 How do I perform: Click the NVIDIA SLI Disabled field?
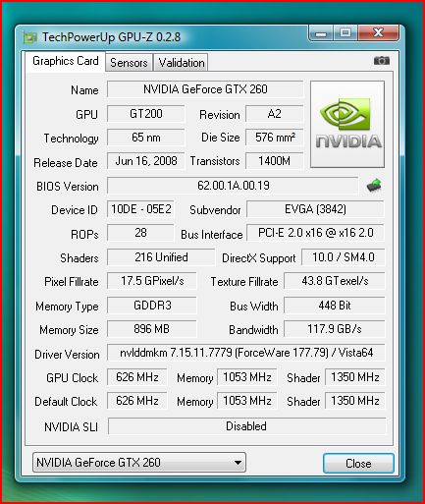(x=246, y=426)
